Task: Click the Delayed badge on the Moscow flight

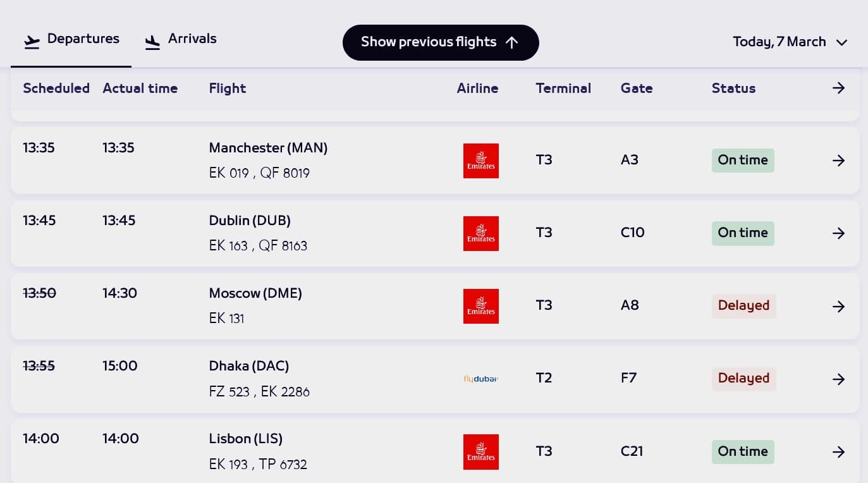Action: [x=744, y=306]
